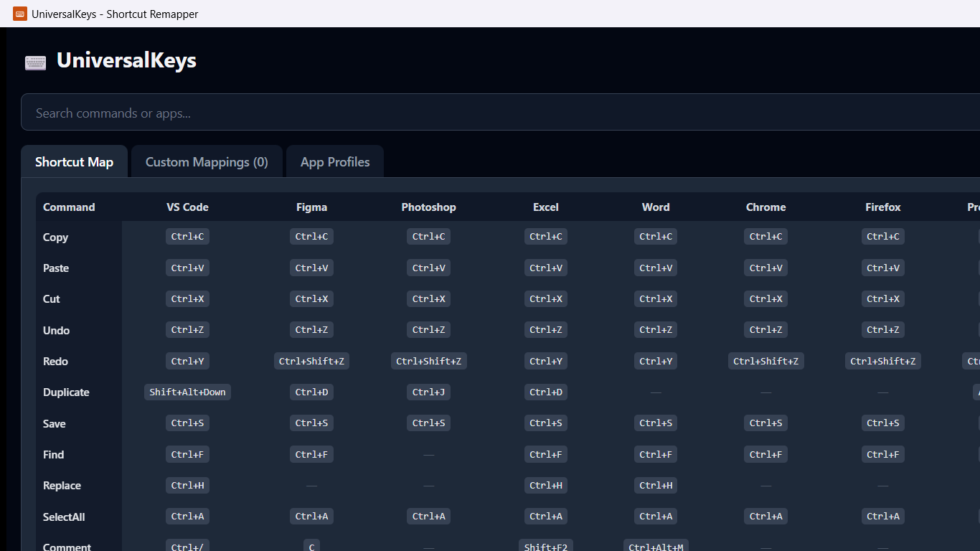Click Ctrl+V Paste shortcut for Word
Image resolution: width=980 pixels, height=551 pixels.
(x=656, y=268)
